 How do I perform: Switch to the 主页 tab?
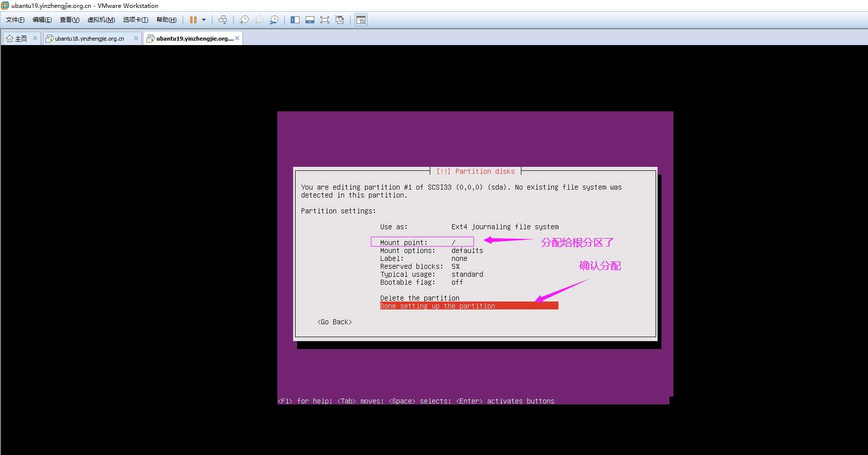pos(21,39)
